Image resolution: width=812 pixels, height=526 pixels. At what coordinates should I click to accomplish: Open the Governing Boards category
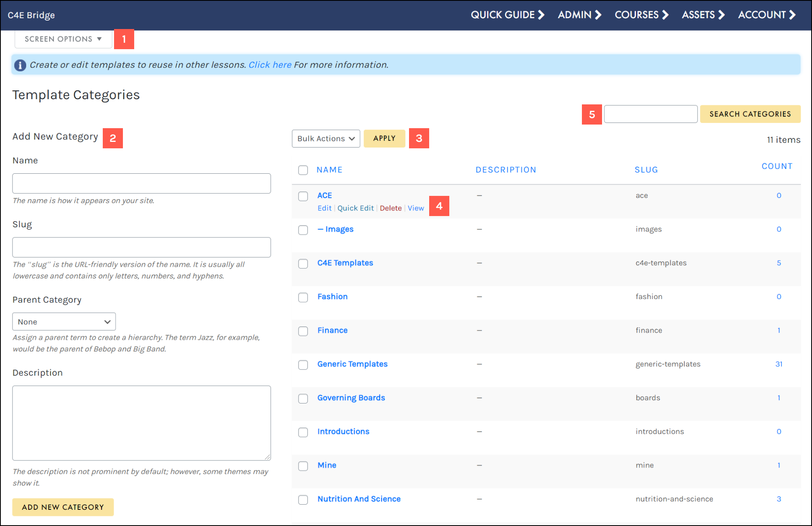click(x=351, y=398)
